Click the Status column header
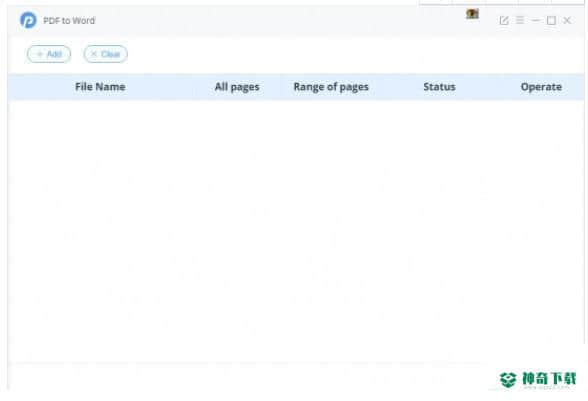This screenshot has width=588, height=401. point(439,87)
